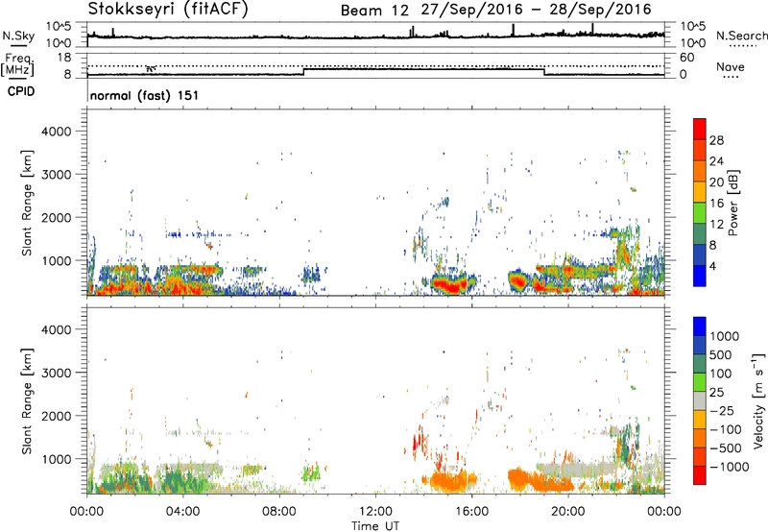This screenshot has width=768, height=532.
Task: Click the Velocity [m s⁻¹] colorbar title
Action: [x=758, y=400]
